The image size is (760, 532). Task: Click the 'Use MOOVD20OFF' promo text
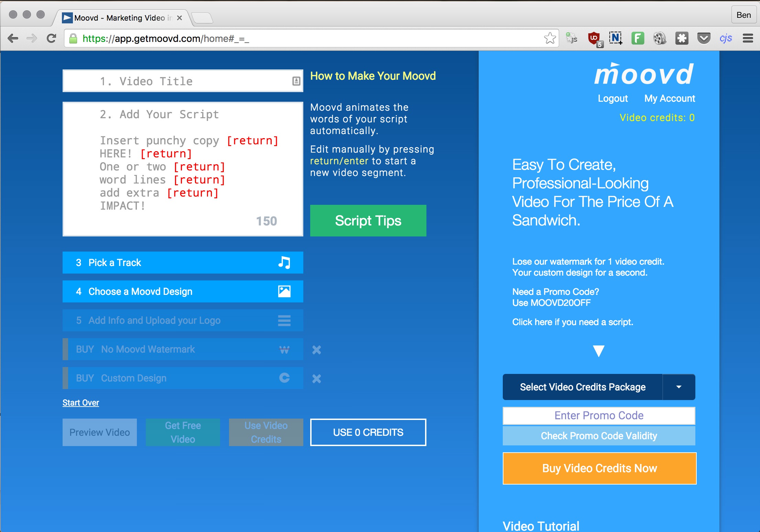tap(551, 303)
